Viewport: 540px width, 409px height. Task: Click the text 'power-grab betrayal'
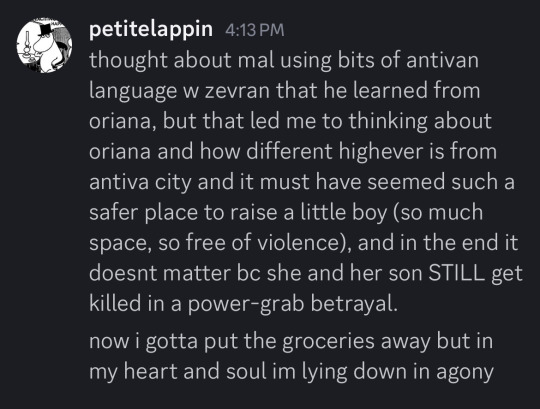(293, 304)
